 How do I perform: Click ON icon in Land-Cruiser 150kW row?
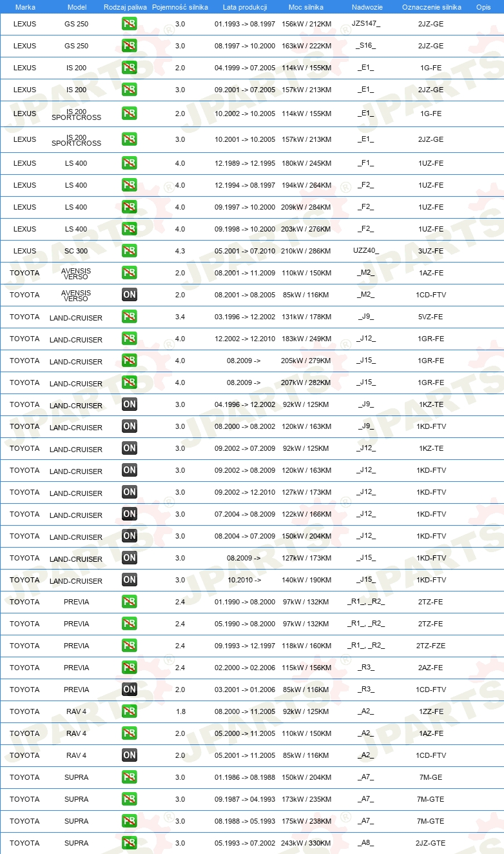(x=130, y=536)
